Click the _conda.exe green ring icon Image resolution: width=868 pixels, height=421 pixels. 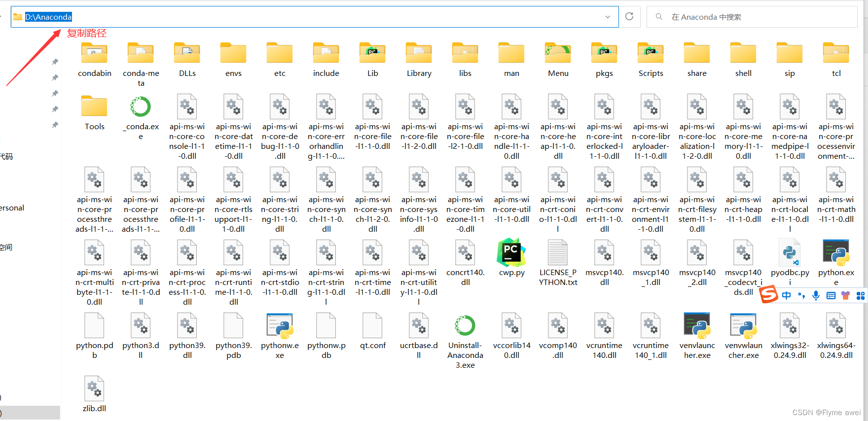(x=141, y=106)
